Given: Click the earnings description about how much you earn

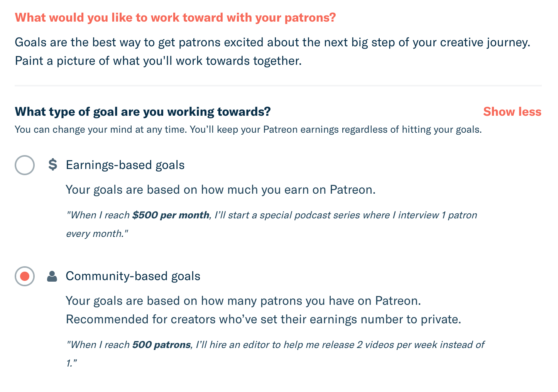Looking at the screenshot, I should pyautogui.click(x=221, y=189).
